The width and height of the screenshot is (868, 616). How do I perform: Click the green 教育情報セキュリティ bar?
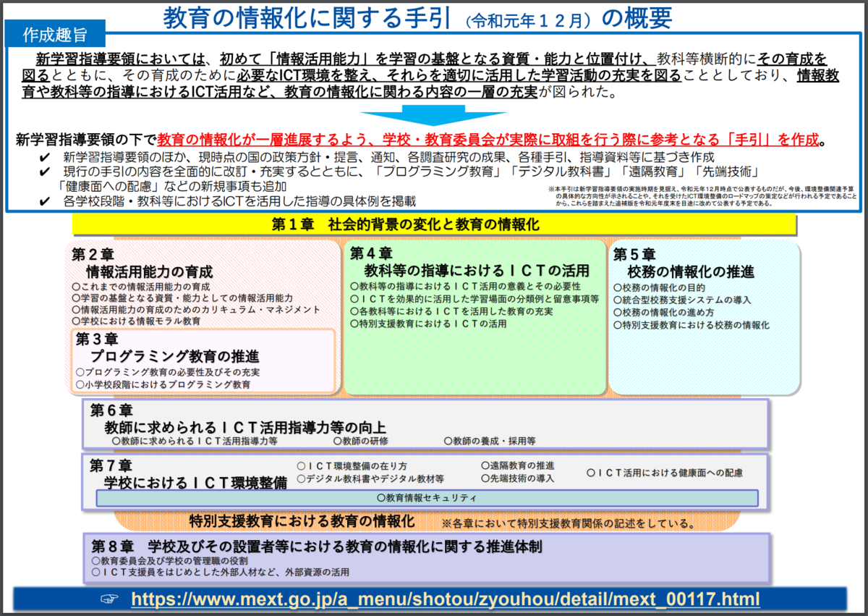click(427, 497)
